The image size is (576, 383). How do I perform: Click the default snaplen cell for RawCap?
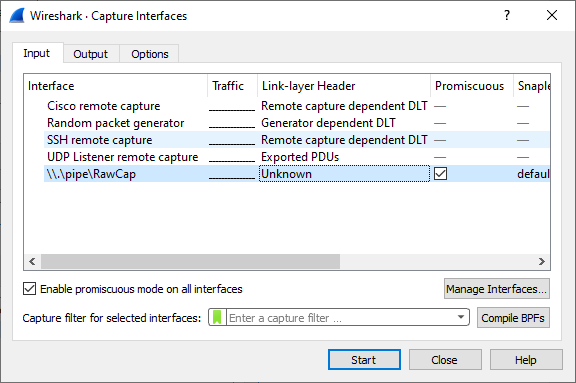(x=533, y=174)
